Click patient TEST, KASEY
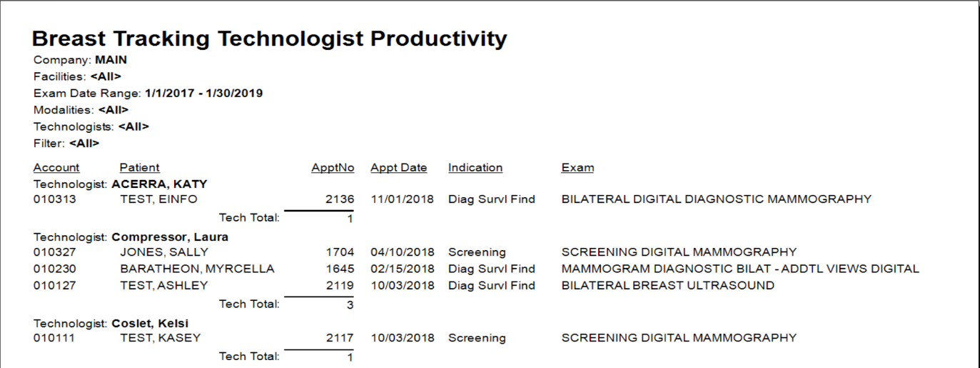This screenshot has width=980, height=368. pos(160,338)
